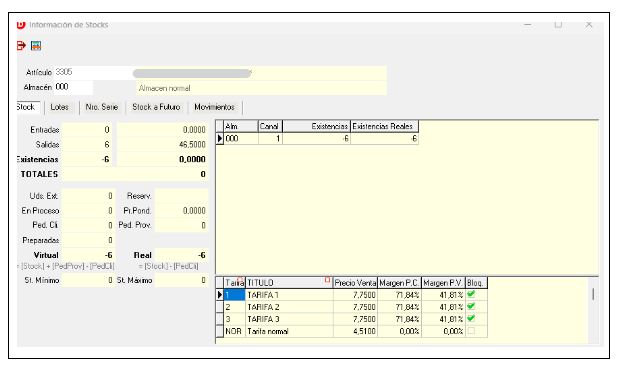Screen dimensions: 619x369
Task: Click the NOR tarifa code cell
Action: click(x=234, y=331)
